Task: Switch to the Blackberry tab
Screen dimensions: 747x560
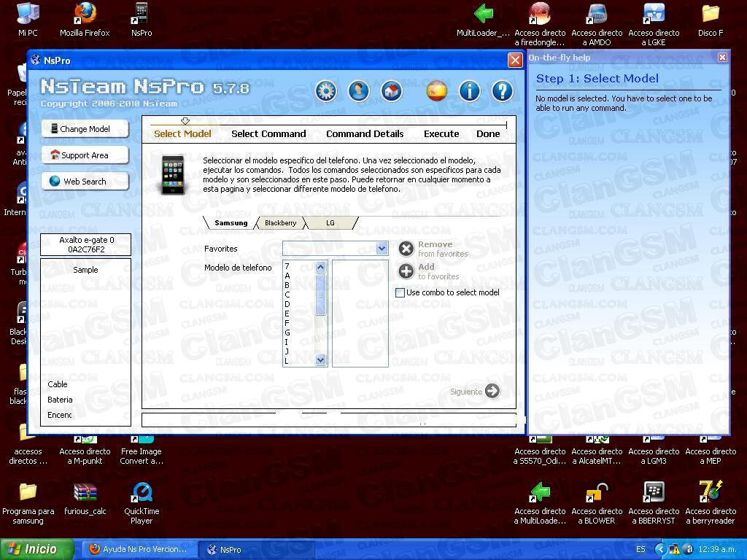Action: point(280,222)
